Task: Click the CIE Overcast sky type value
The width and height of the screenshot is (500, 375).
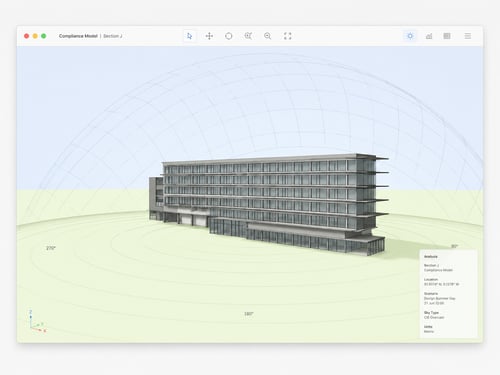Action: coord(434,317)
